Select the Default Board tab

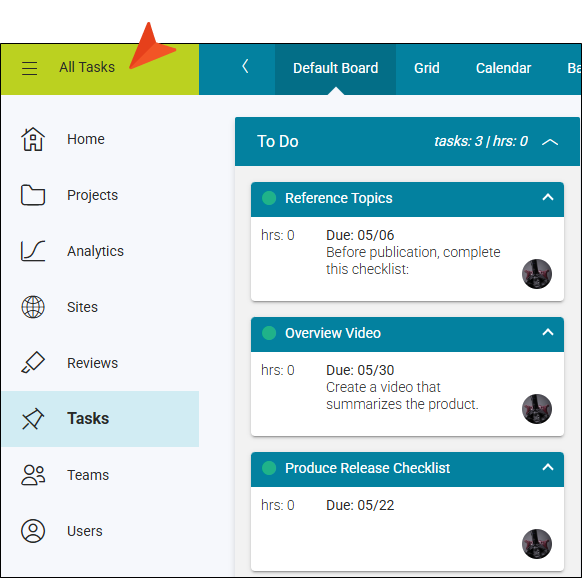(335, 68)
